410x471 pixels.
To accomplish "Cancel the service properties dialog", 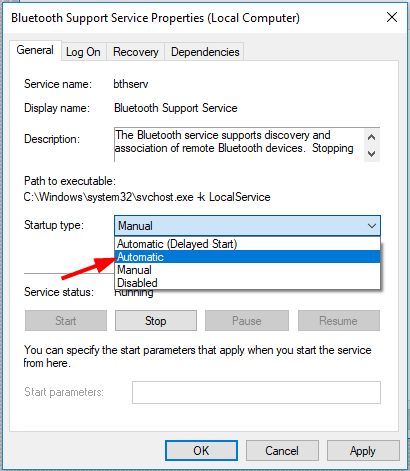I will coord(282,451).
